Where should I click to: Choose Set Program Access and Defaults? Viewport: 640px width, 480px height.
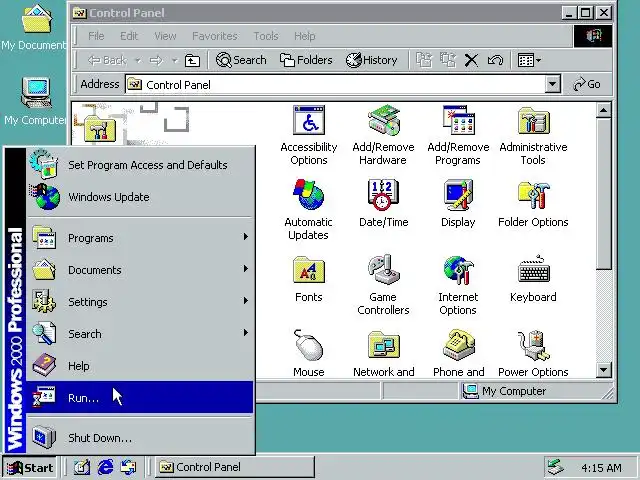[140, 165]
